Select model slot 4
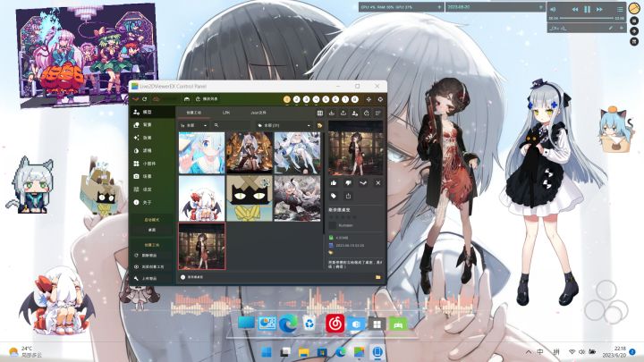644x362 pixels. pyautogui.click(x=316, y=99)
